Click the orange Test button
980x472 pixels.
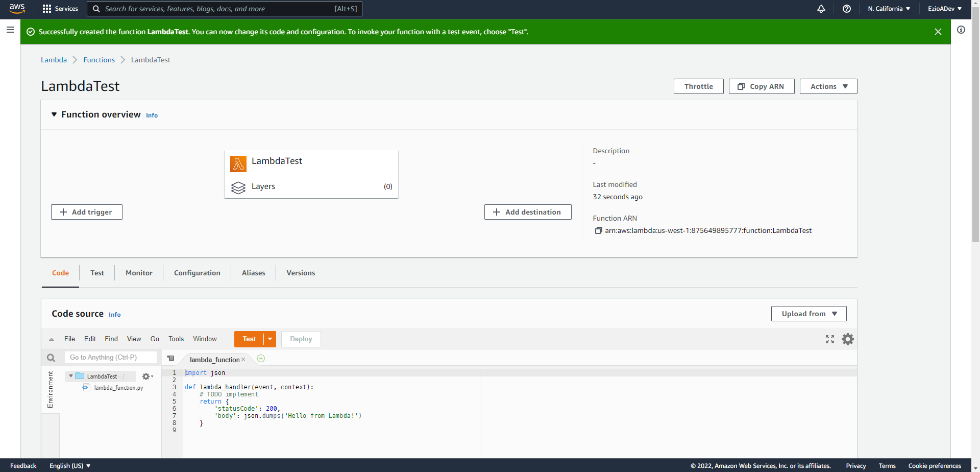tap(249, 339)
